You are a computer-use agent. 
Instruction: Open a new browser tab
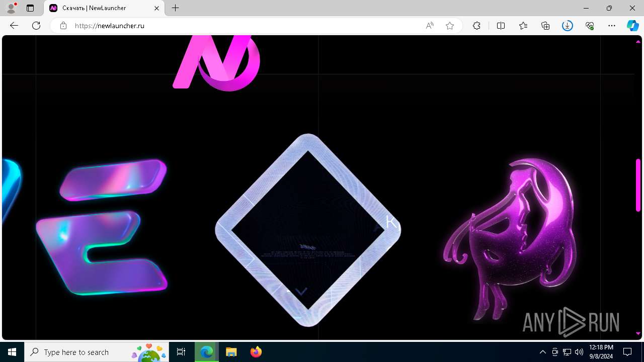(175, 8)
